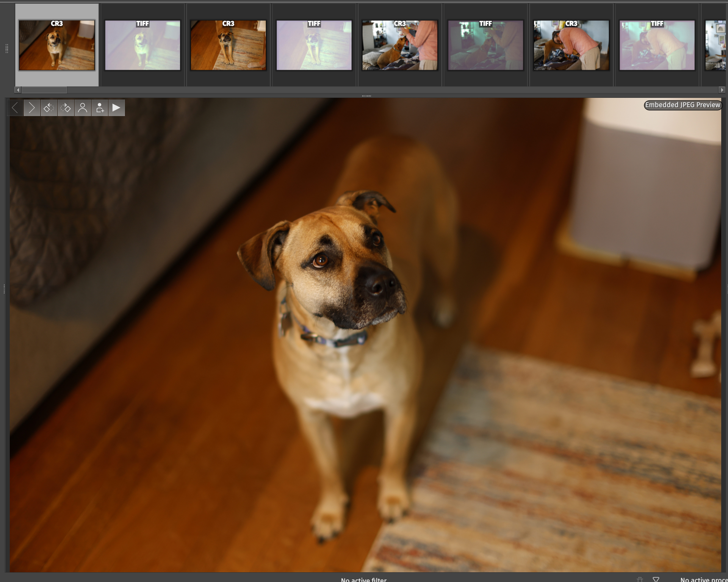Click the funnel filter icon in status bar
This screenshot has height=582, width=728.
point(656,579)
